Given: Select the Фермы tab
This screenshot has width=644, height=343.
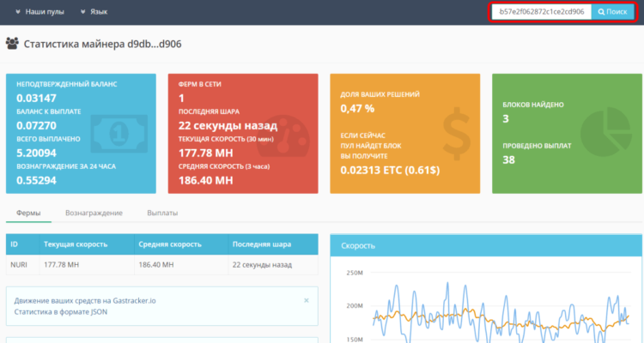Looking at the screenshot, I should (28, 213).
